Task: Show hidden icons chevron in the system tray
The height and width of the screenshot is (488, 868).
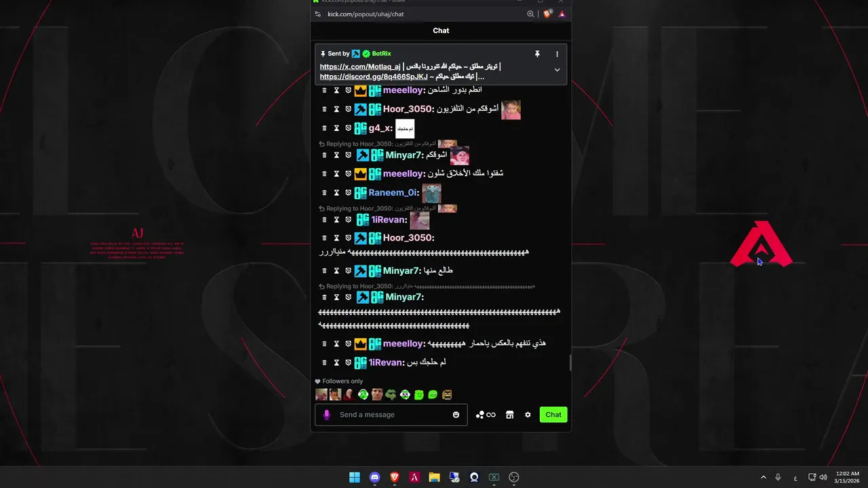Action: (x=763, y=477)
